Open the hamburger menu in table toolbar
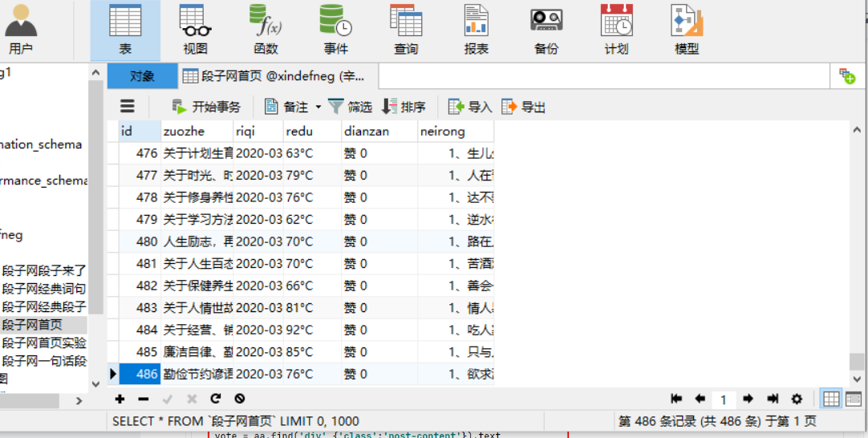868x438 pixels. pyautogui.click(x=128, y=107)
